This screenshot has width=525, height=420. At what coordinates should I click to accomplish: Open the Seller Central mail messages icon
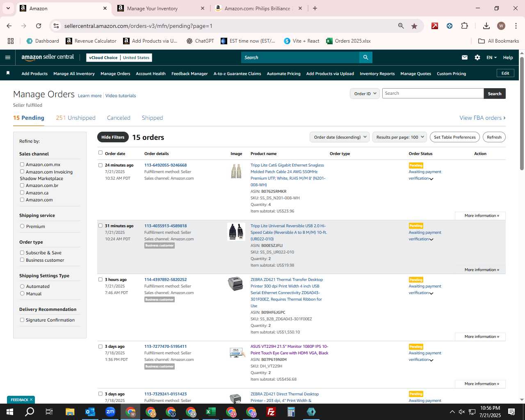[465, 57]
